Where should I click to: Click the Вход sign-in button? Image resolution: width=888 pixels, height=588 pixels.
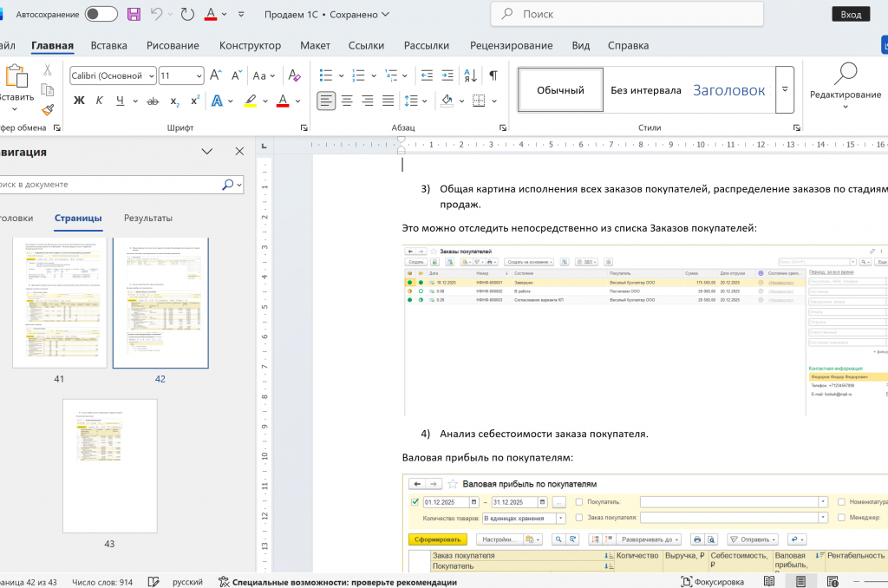[851, 14]
